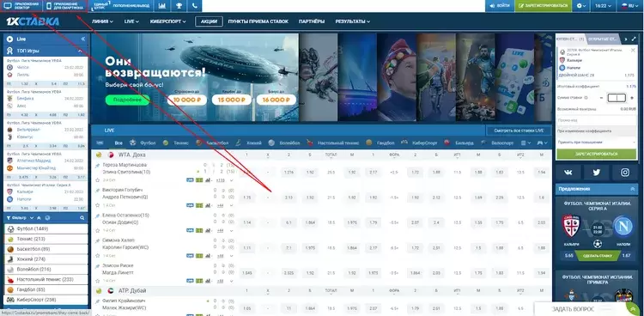Click the tennis ball icon next to WTA. Доха
Viewport: 644px width, 316px height.
99,155
